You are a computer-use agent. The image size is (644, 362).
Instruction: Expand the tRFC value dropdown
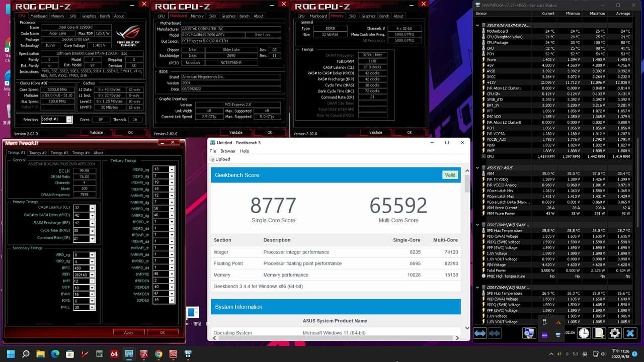(92, 268)
